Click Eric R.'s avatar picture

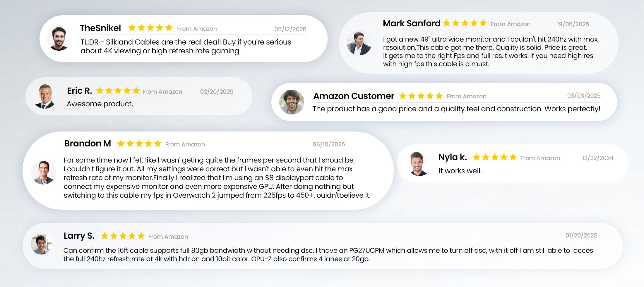[x=45, y=96]
